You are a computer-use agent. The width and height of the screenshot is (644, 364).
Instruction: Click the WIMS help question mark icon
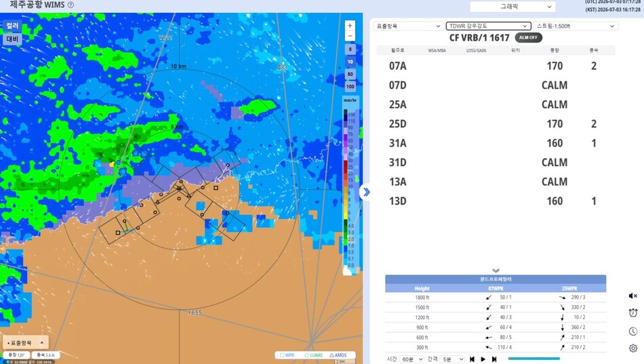[x=71, y=5]
